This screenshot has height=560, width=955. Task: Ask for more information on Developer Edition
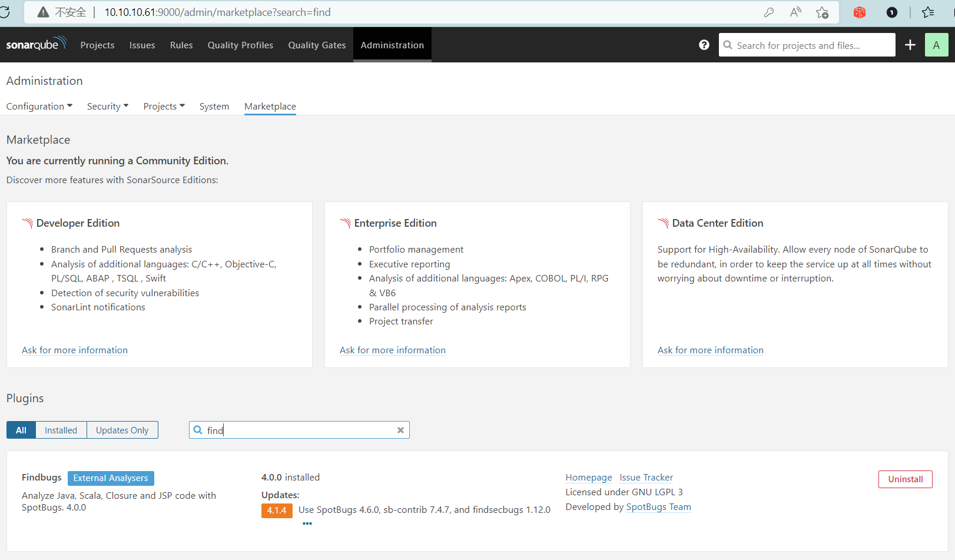(75, 350)
